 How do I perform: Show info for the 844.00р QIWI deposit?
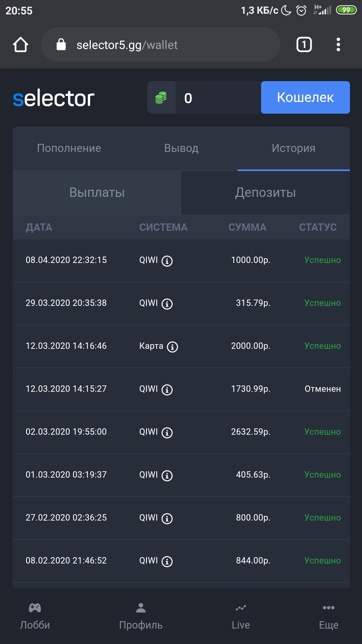click(x=167, y=561)
